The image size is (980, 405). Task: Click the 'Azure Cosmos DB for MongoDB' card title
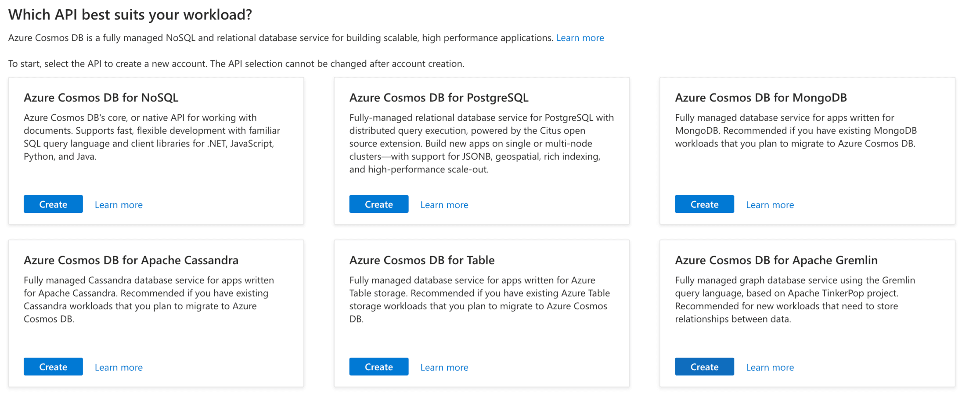click(761, 97)
